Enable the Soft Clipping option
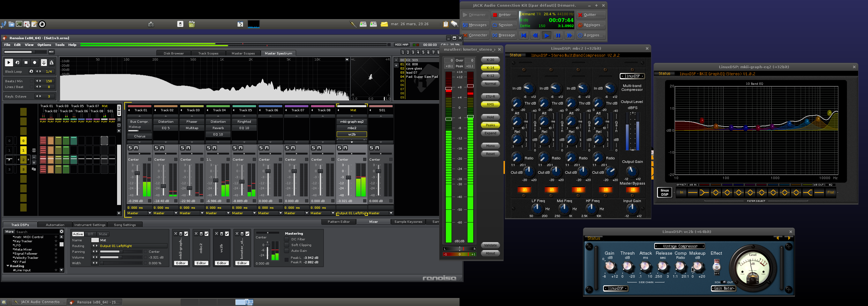Screen dimensions: 868x306 point(287,245)
